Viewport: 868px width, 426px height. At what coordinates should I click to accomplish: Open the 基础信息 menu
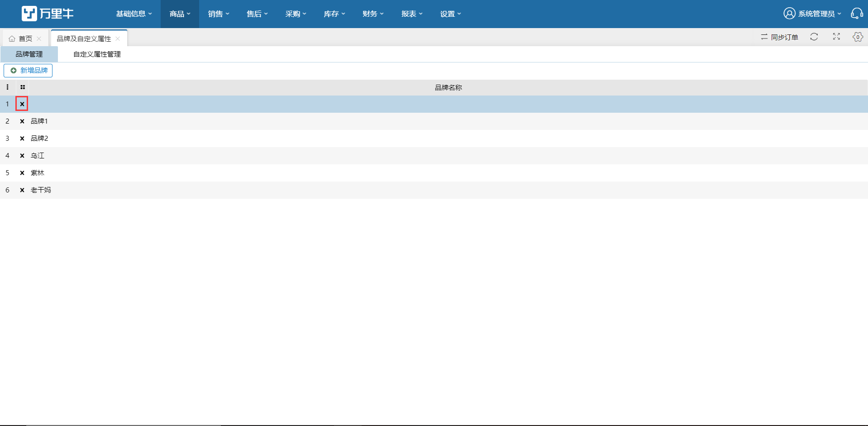[x=134, y=14]
